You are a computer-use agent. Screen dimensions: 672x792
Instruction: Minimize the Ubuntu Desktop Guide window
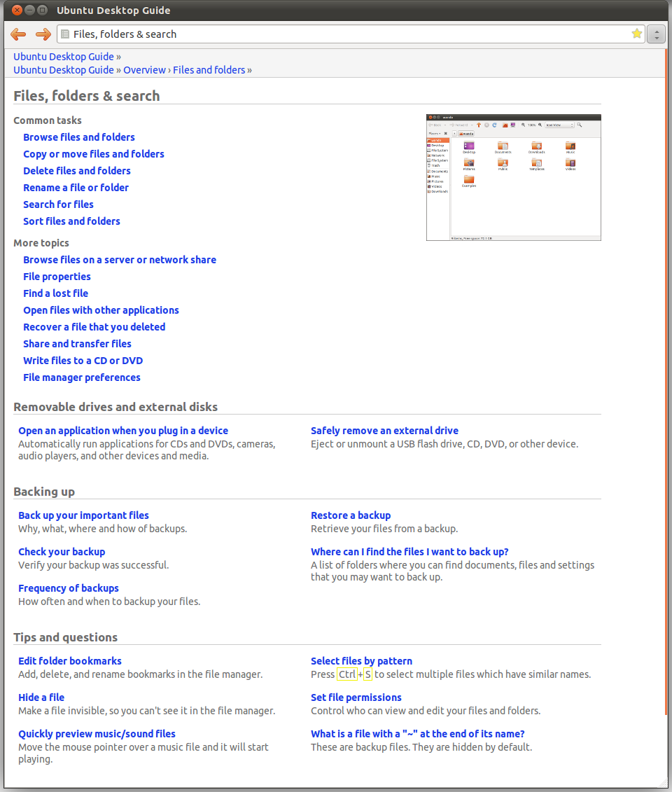click(30, 10)
